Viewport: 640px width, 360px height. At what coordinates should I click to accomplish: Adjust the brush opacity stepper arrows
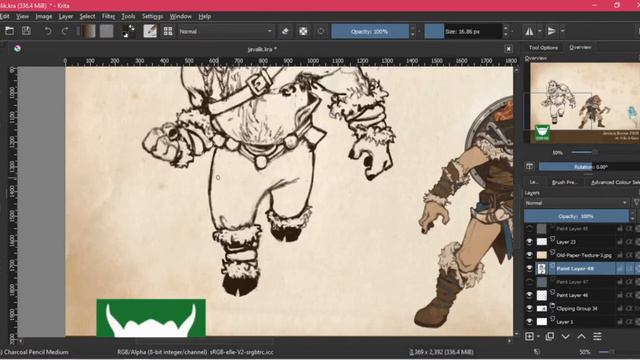point(412,31)
